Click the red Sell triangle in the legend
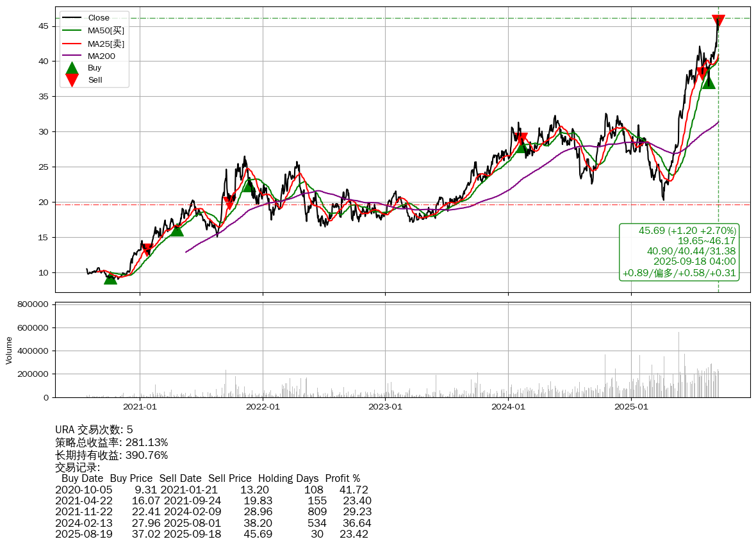 (72, 80)
